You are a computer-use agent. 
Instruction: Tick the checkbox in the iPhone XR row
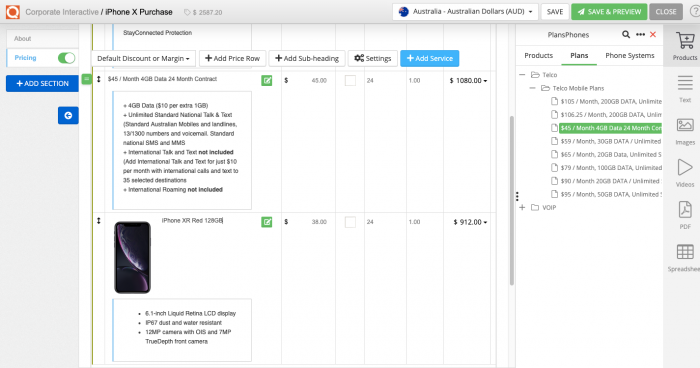click(x=350, y=222)
